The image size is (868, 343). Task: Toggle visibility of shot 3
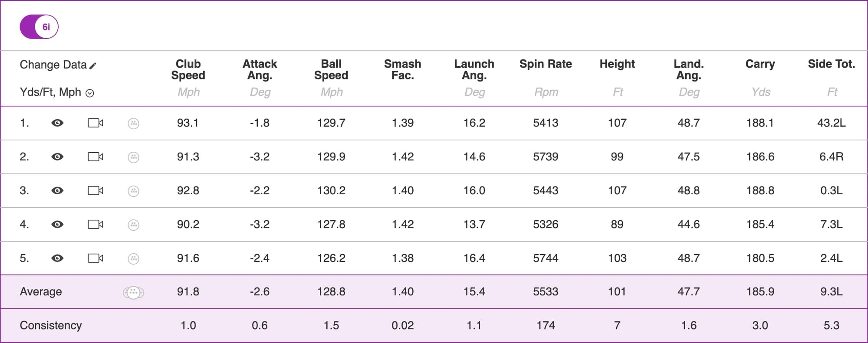tap(57, 191)
